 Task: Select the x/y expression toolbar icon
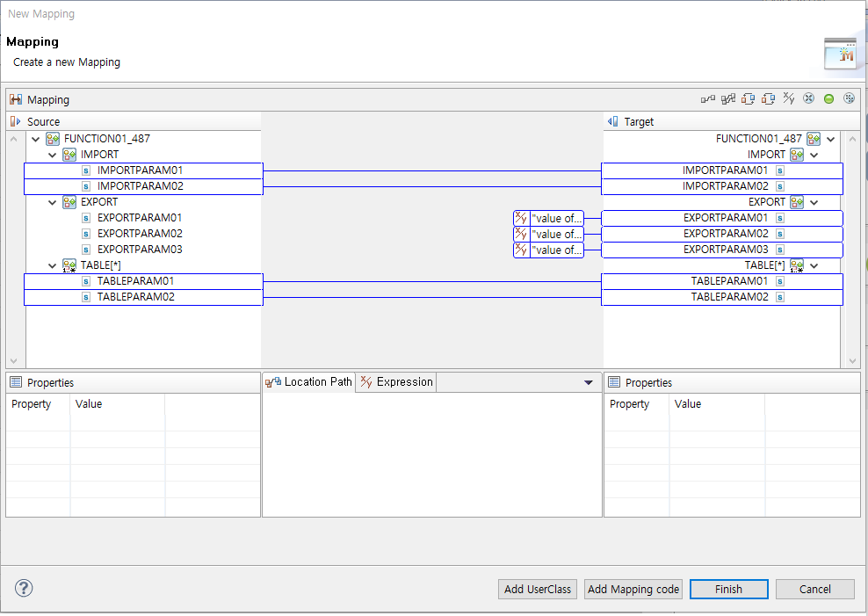coord(789,98)
